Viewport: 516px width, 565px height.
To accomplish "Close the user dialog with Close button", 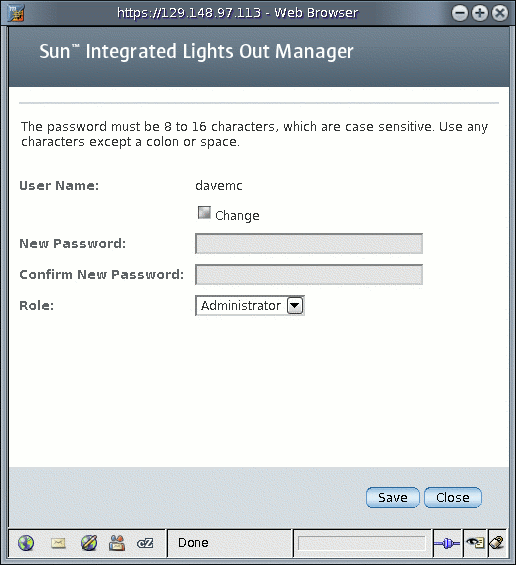I will [x=453, y=498].
